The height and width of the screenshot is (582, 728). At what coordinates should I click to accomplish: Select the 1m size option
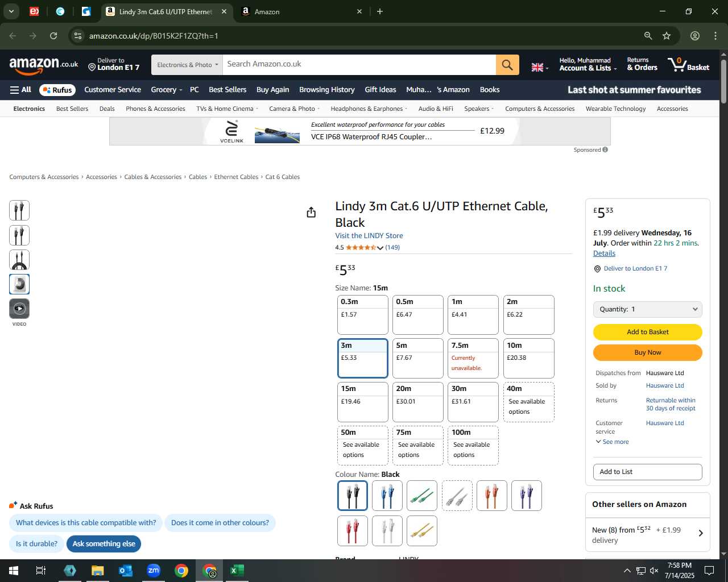click(473, 315)
